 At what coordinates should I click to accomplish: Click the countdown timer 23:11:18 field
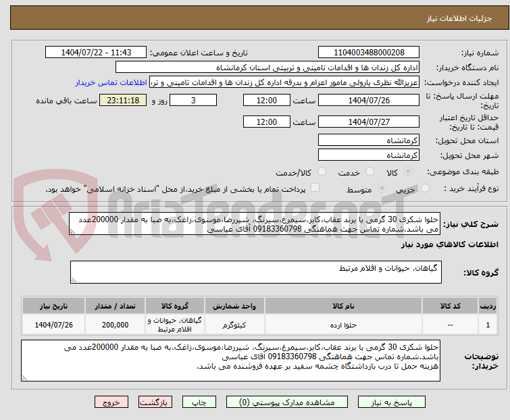point(123,100)
